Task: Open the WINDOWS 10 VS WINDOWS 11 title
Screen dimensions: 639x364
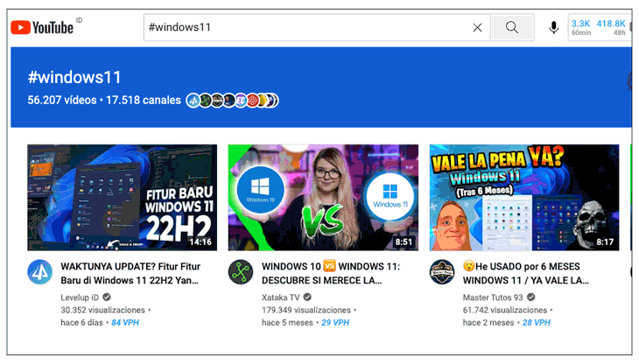Action: [x=331, y=273]
